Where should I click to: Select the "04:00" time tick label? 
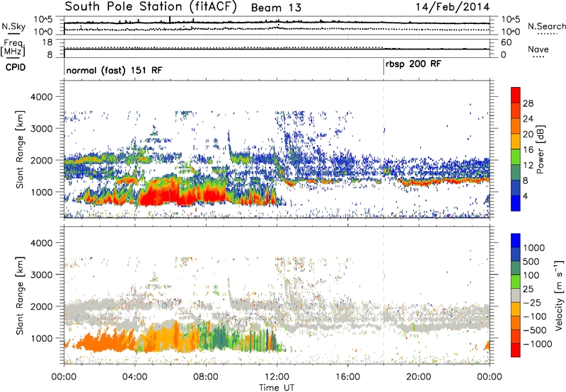coord(134,377)
